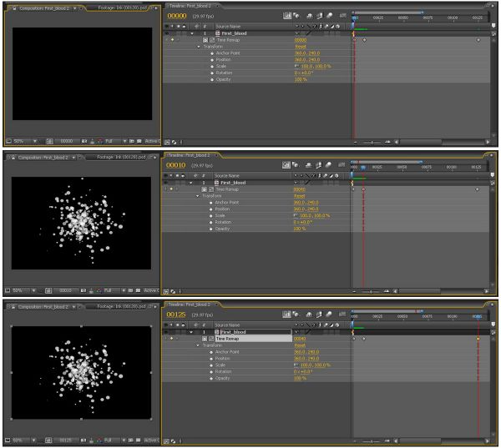Viewport: 501px width, 448px height.
Task: Toggle Scale stopwatch in 00000 timeline
Action: (212, 67)
